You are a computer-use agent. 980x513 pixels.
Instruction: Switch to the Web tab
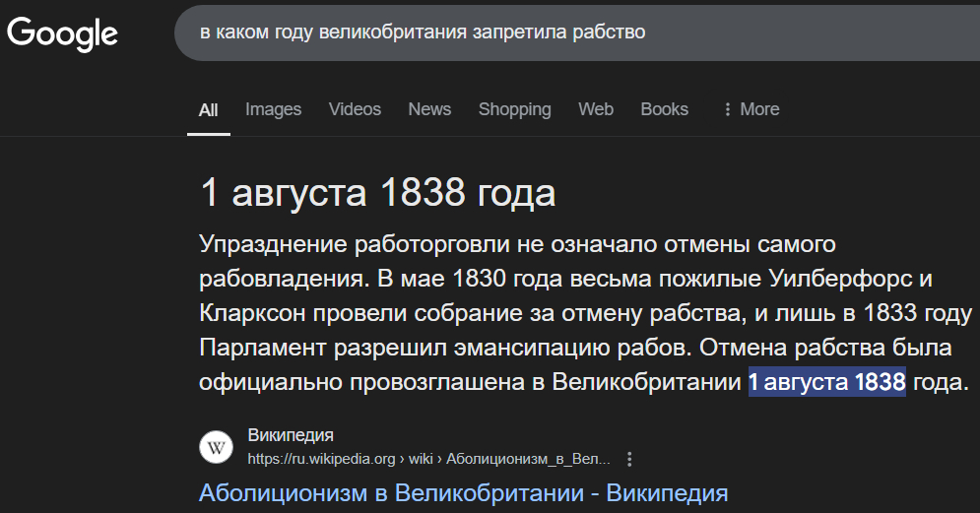(596, 109)
